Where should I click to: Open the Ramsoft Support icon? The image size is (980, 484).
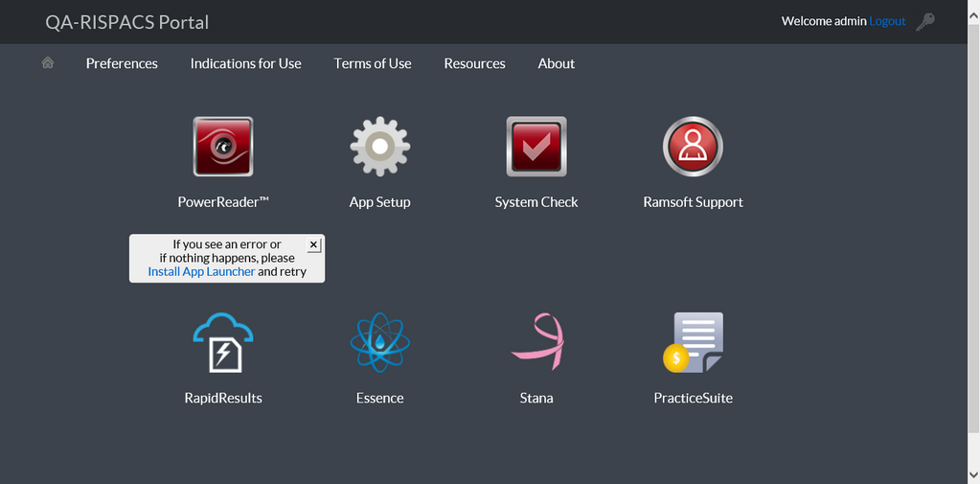coord(693,147)
